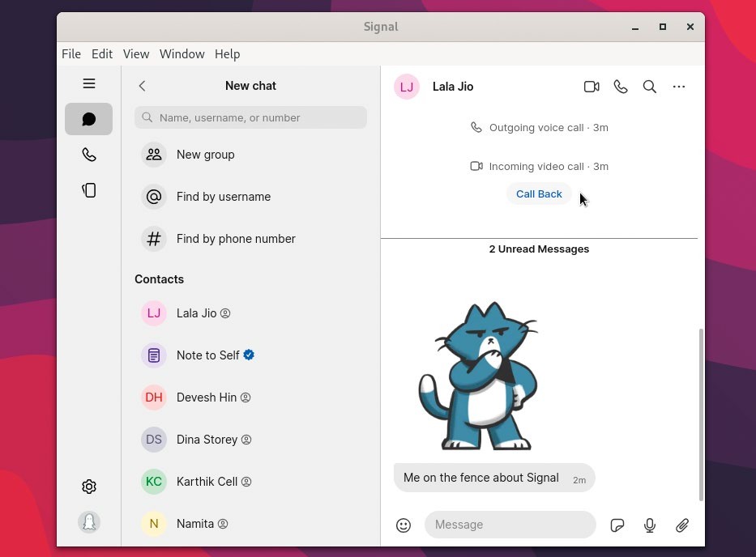Click the N avatar for Namita
Image resolution: width=756 pixels, height=557 pixels.
(x=154, y=524)
